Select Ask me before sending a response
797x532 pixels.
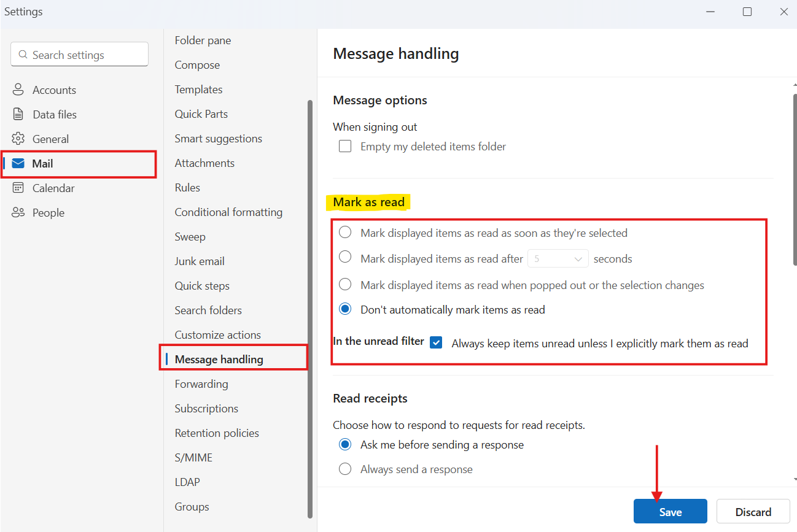[345, 444]
